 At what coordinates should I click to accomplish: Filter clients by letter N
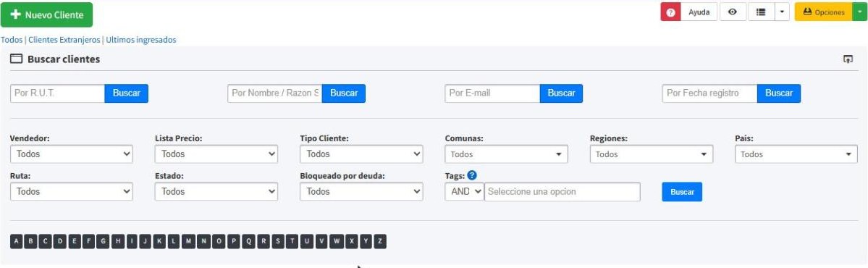click(203, 241)
